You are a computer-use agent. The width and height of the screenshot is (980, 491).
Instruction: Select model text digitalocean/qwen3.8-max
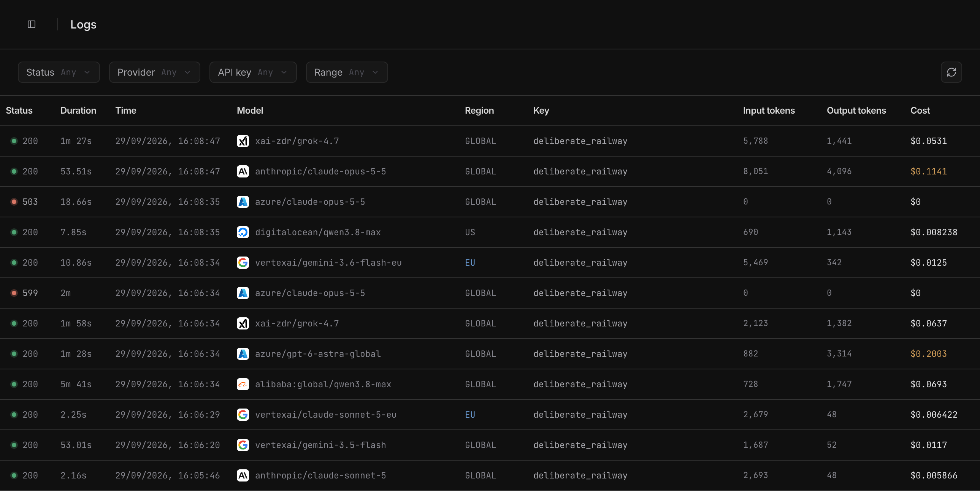318,232
